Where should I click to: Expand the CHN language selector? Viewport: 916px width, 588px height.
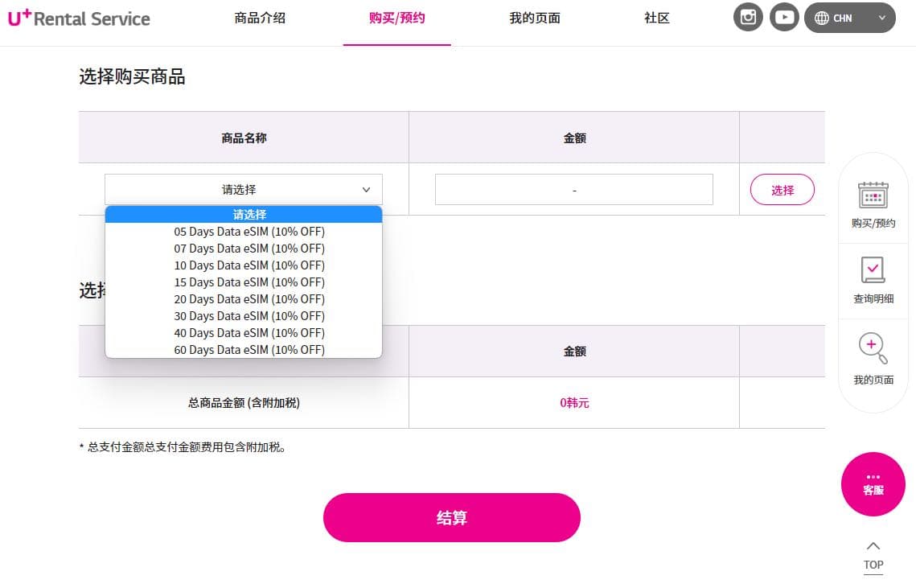click(x=849, y=18)
